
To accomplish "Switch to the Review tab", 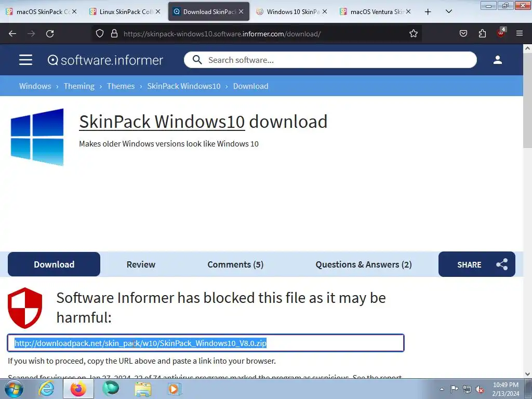I will point(141,264).
